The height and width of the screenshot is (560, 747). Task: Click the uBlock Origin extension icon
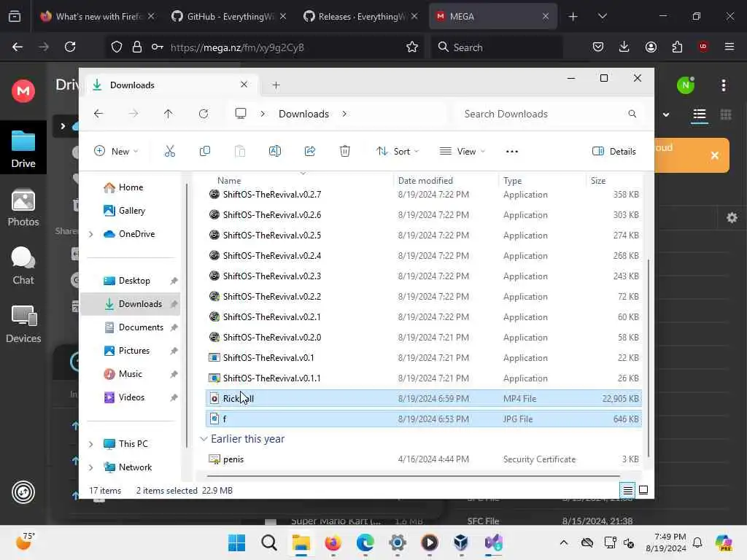tap(703, 47)
